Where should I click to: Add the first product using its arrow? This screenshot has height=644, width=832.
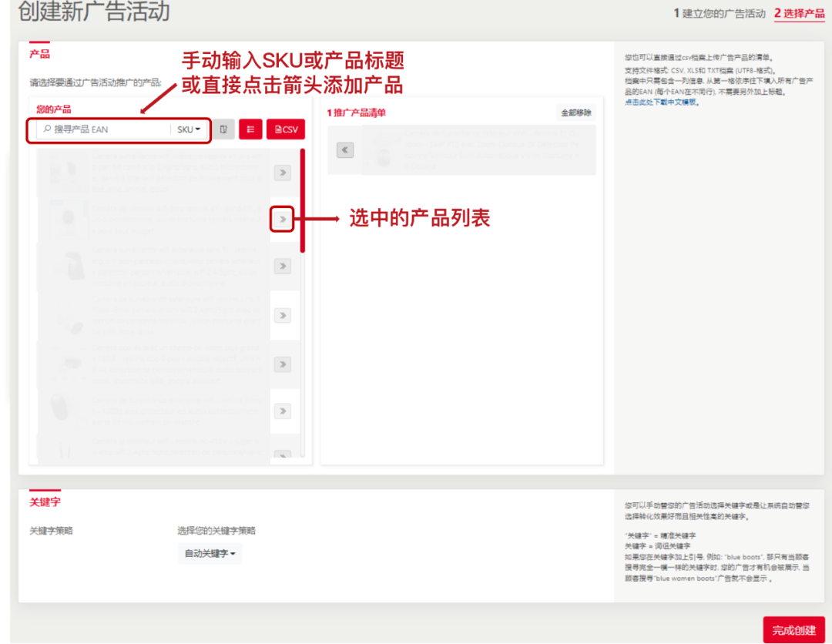(283, 173)
